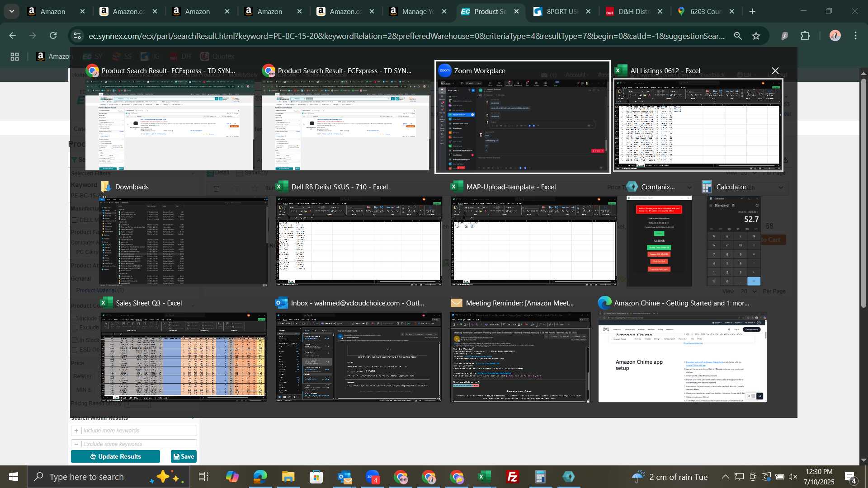868x488 pixels.
Task: View site information icon in address bar
Action: point(77,36)
